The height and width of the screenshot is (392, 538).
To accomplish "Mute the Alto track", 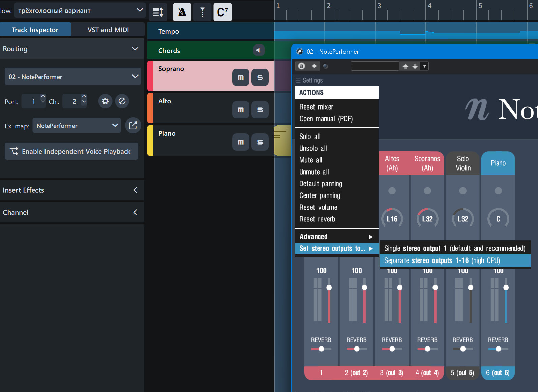I will [x=241, y=110].
